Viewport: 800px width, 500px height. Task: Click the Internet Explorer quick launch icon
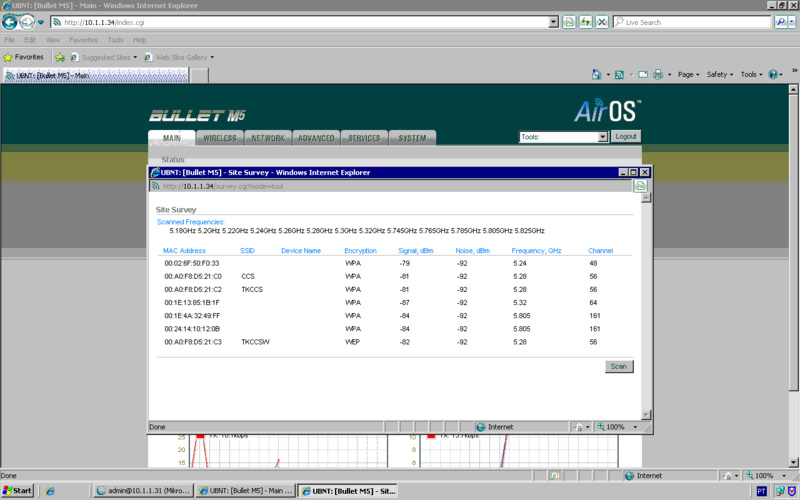(x=49, y=491)
